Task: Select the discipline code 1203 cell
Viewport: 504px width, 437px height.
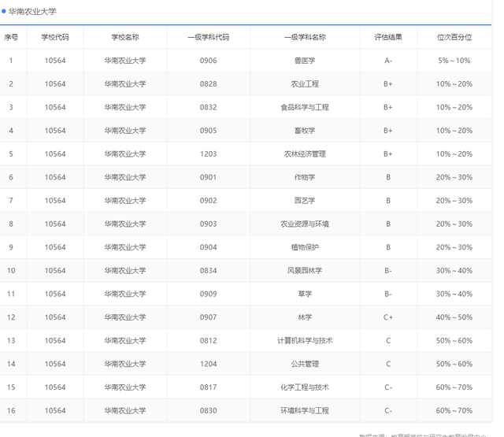Action: 208,154
